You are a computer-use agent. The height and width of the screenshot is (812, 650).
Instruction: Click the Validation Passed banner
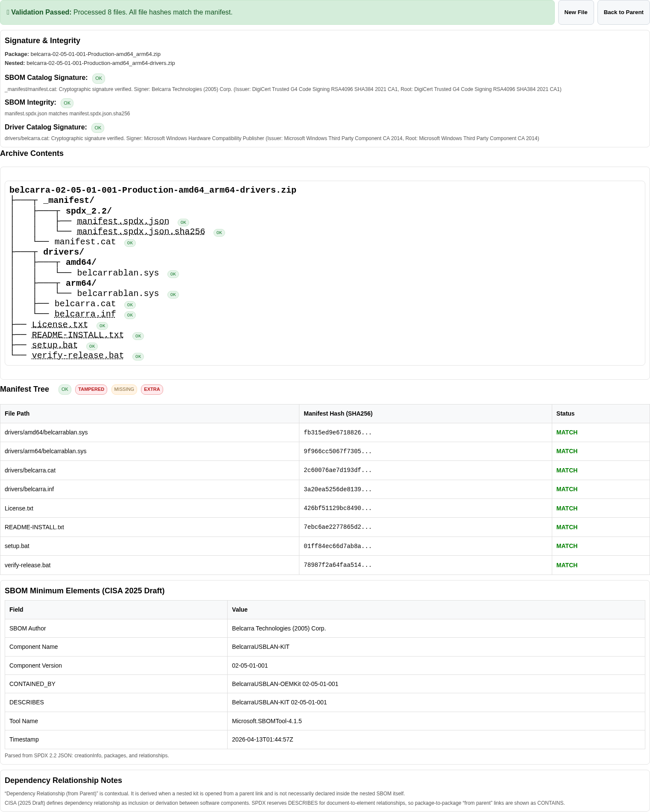(x=277, y=12)
